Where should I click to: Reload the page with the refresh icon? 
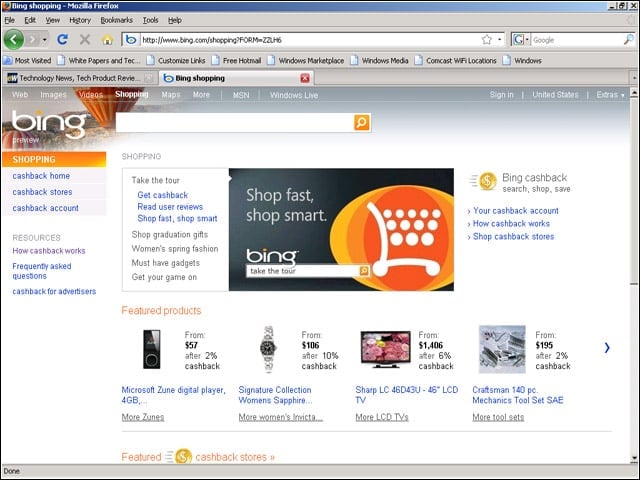(62, 40)
